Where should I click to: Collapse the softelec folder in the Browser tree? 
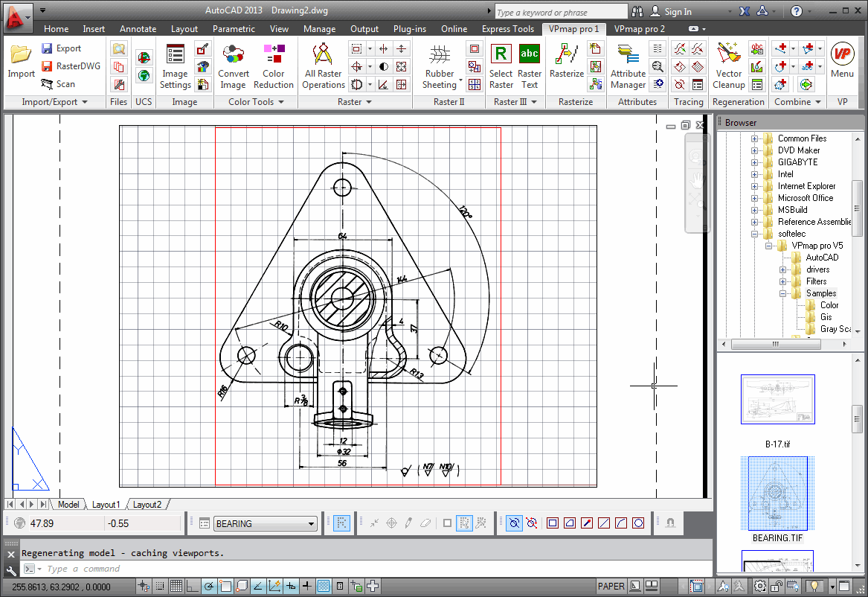755,233
